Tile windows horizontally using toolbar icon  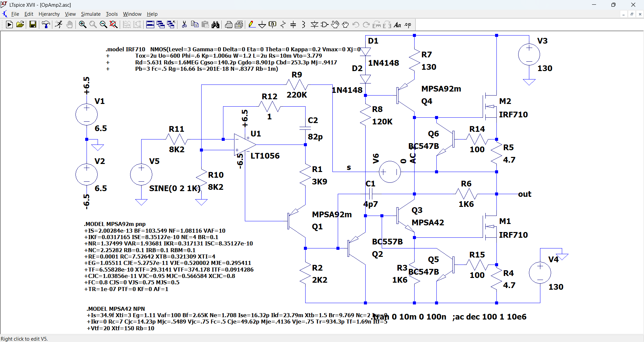tap(150, 24)
